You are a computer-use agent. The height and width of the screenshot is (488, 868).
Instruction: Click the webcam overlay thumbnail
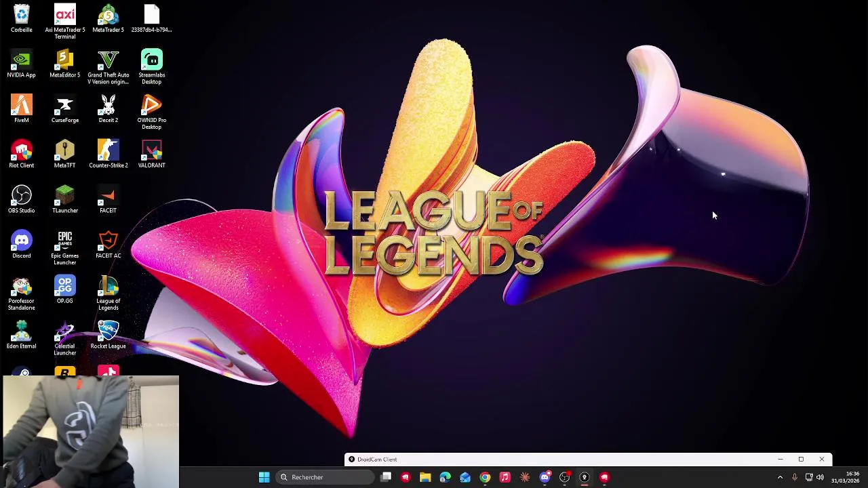click(x=91, y=432)
